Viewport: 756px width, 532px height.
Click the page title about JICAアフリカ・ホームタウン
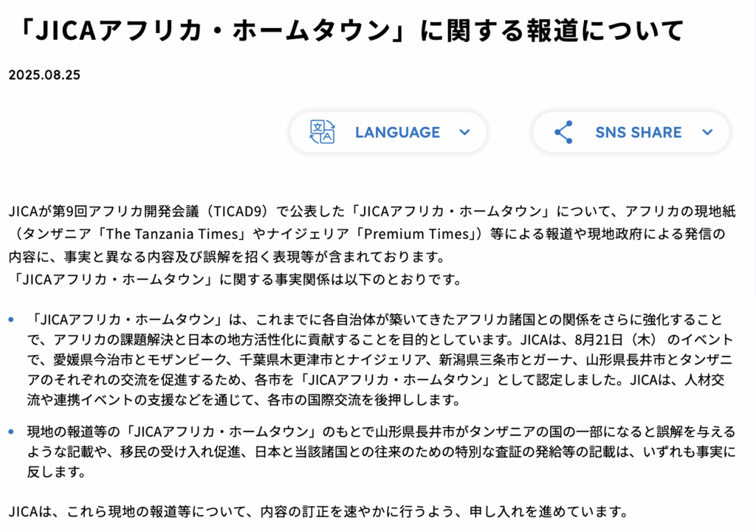(x=347, y=31)
